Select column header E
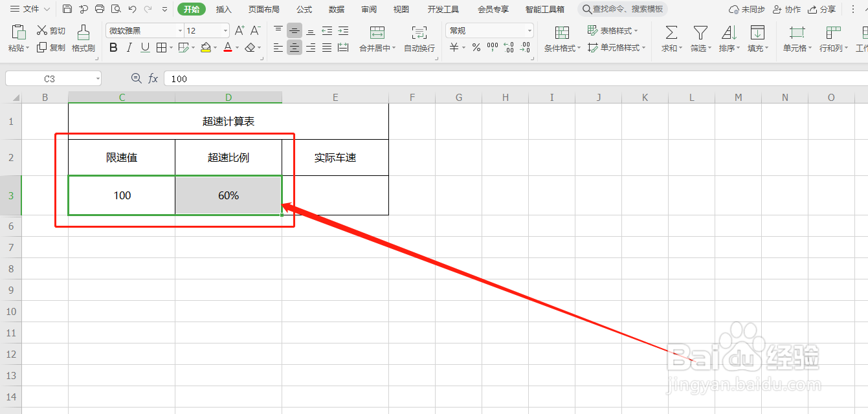The image size is (868, 414). point(335,97)
